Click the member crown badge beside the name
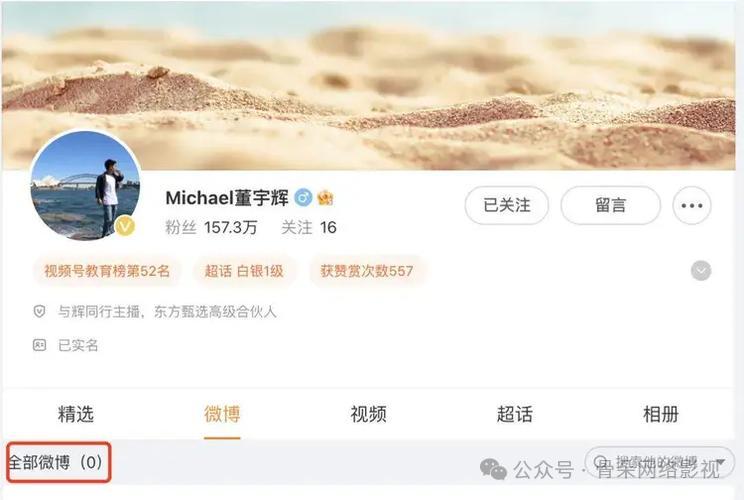 coord(325,197)
